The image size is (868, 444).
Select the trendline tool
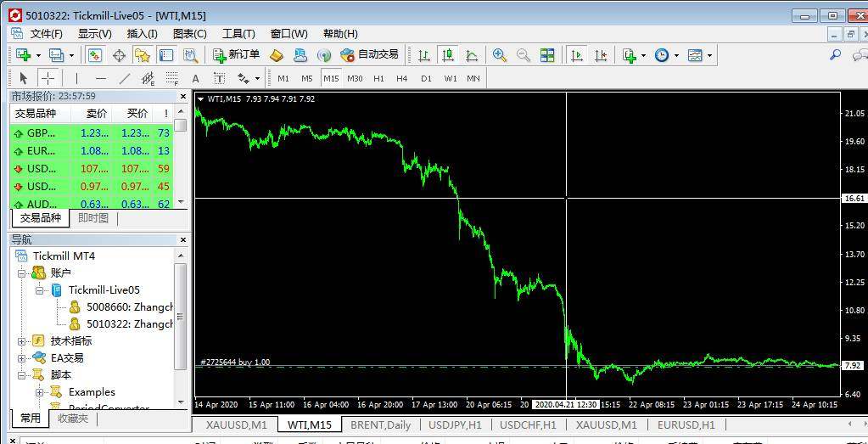(x=124, y=78)
